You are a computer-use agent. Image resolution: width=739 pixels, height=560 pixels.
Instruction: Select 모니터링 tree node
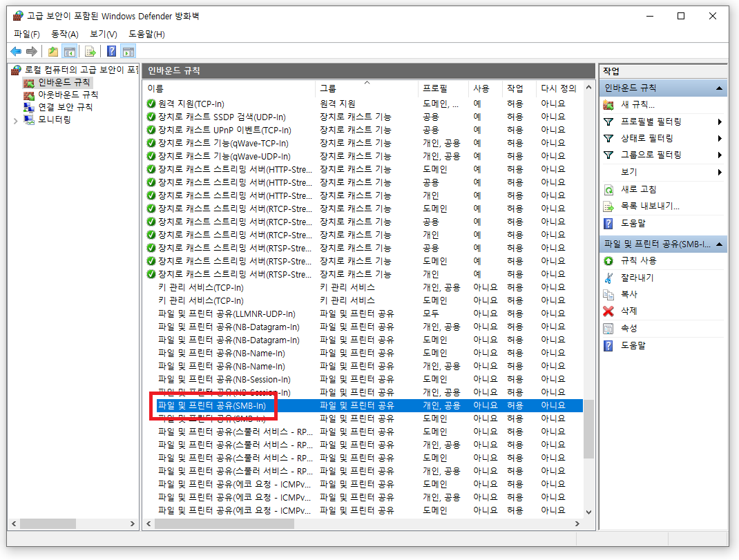[x=54, y=119]
